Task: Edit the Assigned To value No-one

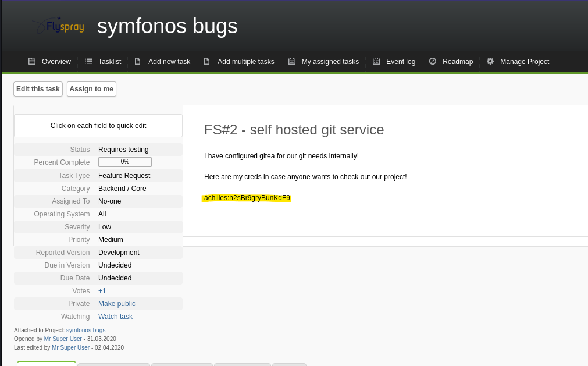Action: click(x=109, y=201)
